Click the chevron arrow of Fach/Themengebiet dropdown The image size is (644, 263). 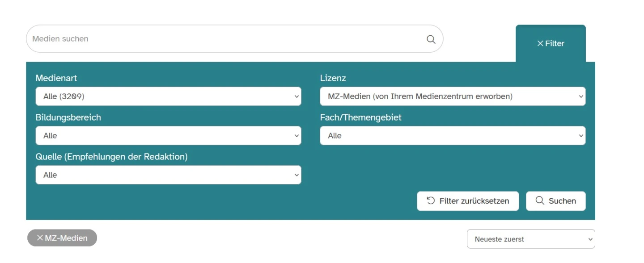[580, 136]
